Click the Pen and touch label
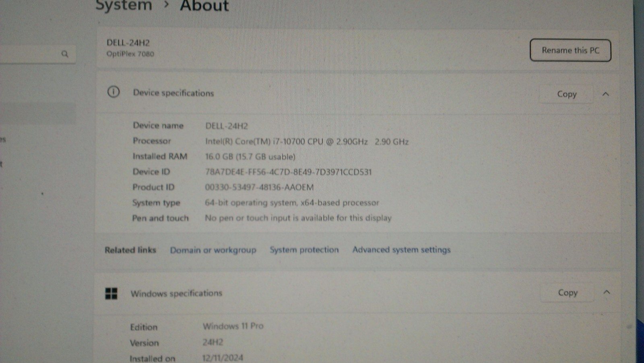 (x=160, y=218)
